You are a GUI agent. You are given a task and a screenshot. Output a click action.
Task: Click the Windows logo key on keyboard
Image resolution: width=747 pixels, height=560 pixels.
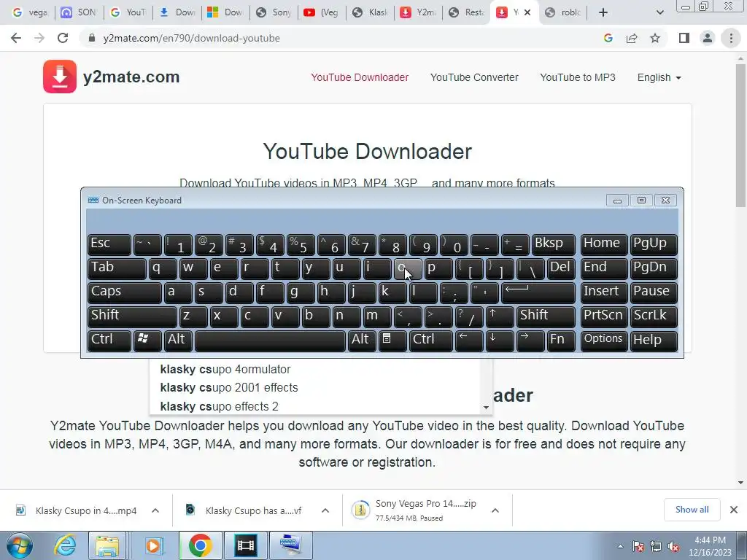coord(147,340)
